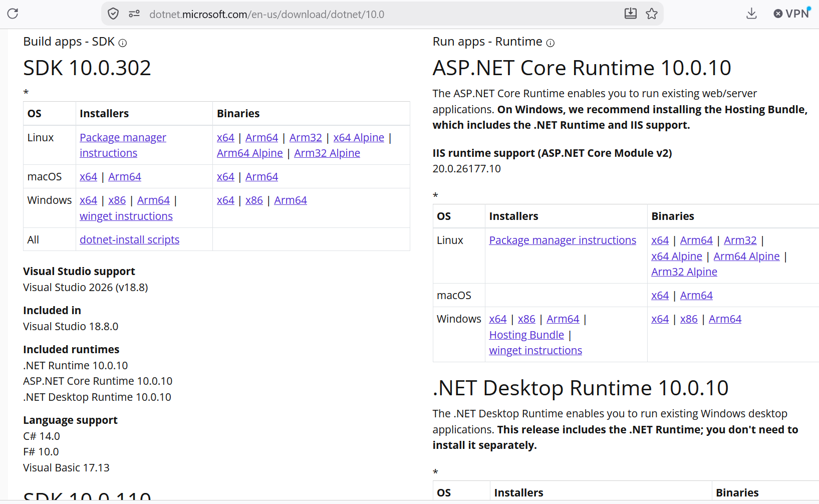
Task: Download ASP.NET Core Runtime Arm32 Alpine binary
Action: (x=684, y=272)
